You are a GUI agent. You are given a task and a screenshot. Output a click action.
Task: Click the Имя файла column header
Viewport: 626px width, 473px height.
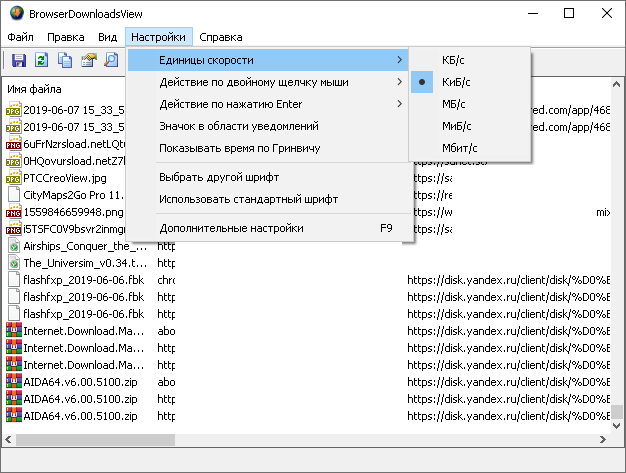[x=34, y=89]
